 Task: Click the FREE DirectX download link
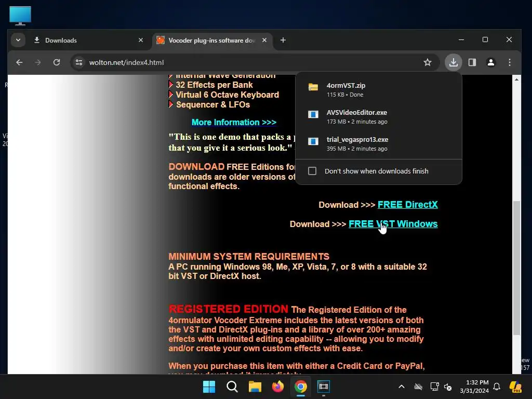tap(407, 205)
